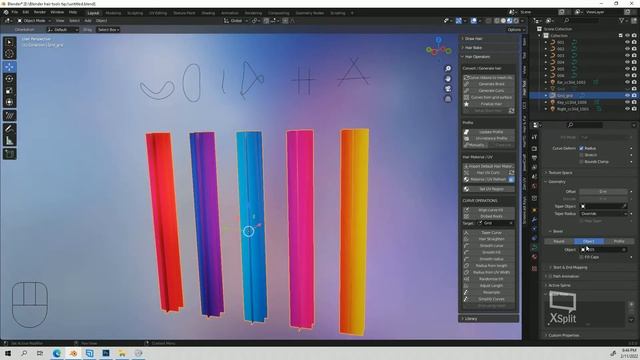
Task: Activate the Transform tool
Action: (9, 102)
